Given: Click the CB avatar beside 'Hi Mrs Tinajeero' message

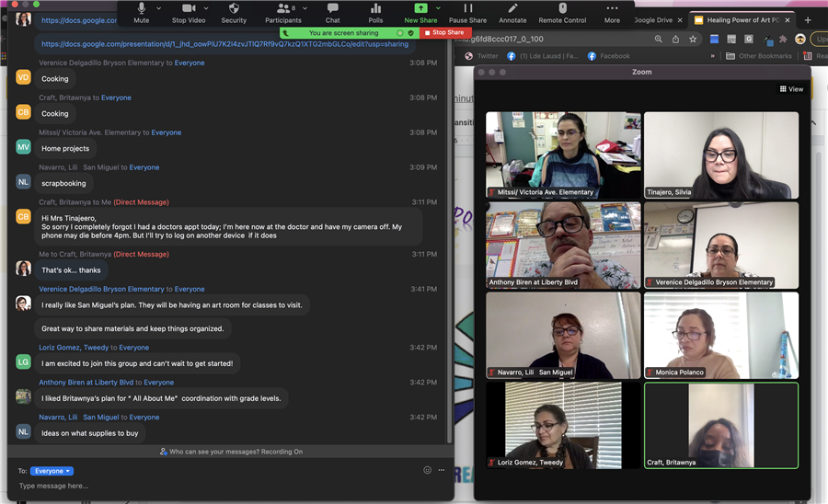Looking at the screenshot, I should (x=23, y=217).
